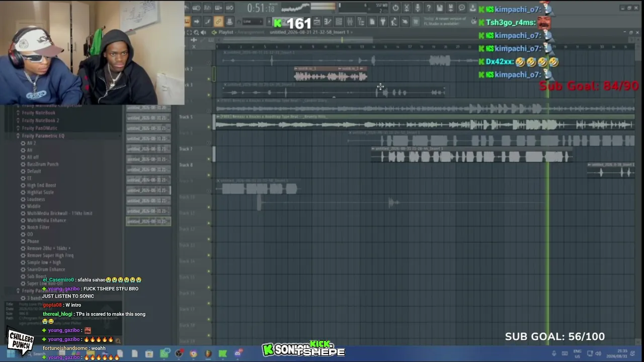Click the speaker icon in Playlist header
644x362 pixels.
pos(203,32)
